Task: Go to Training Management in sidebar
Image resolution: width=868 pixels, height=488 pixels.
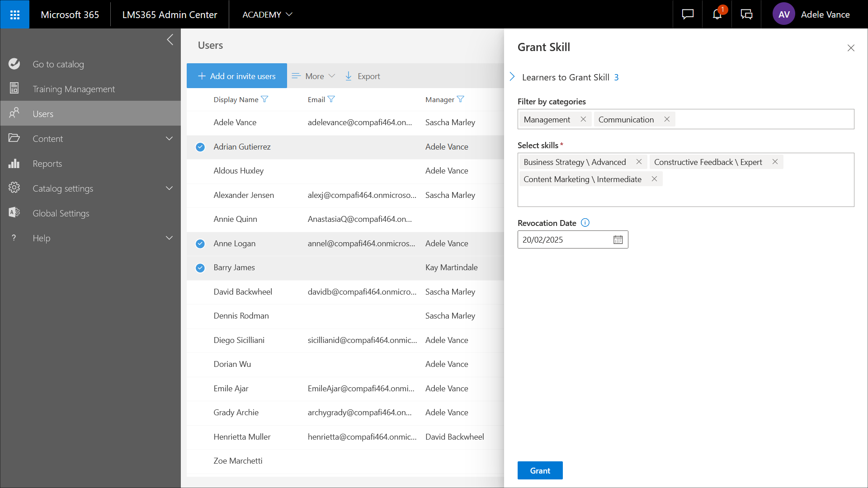Action: point(74,89)
